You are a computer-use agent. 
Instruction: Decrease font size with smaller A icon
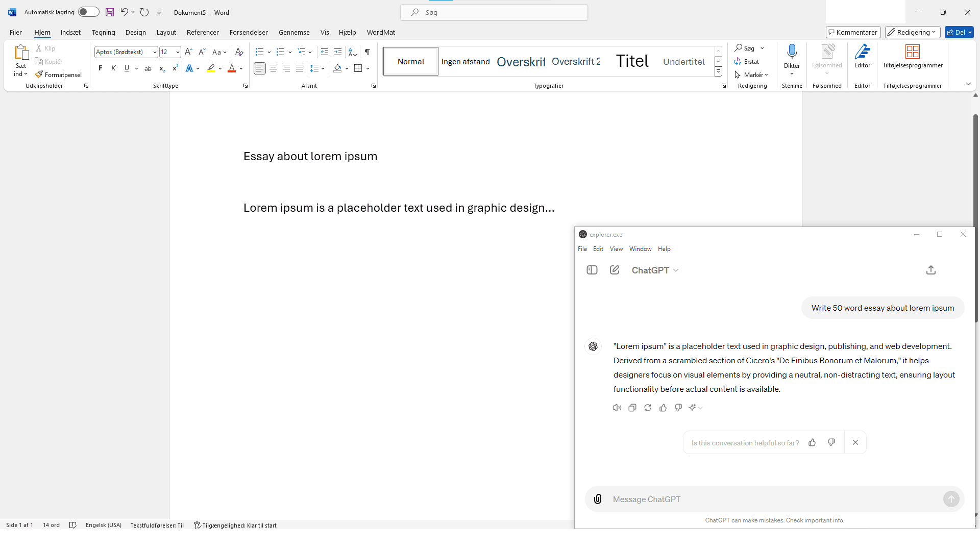202,52
